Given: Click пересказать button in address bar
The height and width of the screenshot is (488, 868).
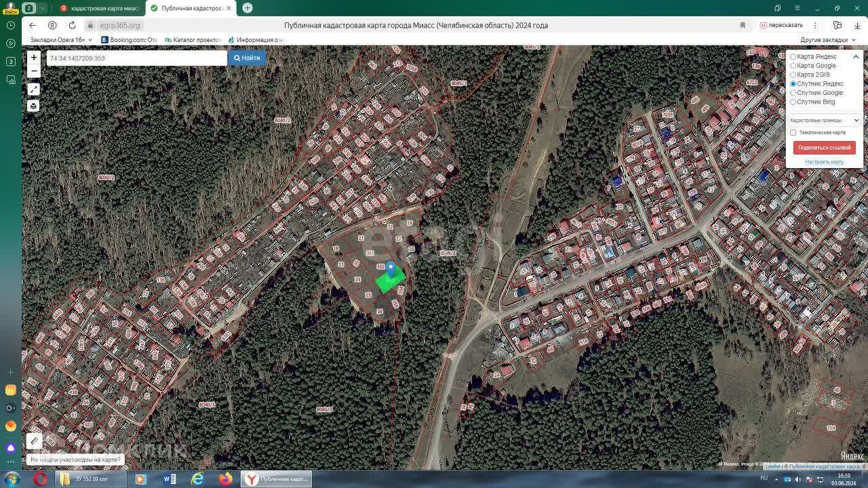Looking at the screenshot, I should pyautogui.click(x=781, y=25).
